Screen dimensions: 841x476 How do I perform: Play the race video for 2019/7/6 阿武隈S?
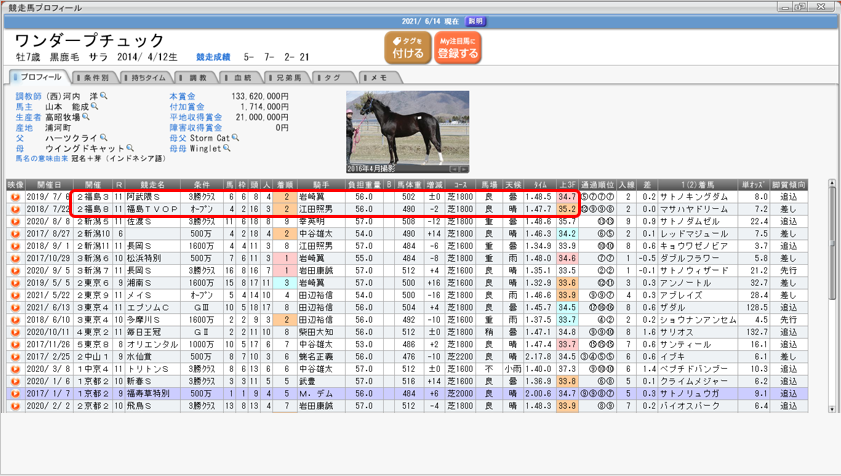pyautogui.click(x=15, y=197)
